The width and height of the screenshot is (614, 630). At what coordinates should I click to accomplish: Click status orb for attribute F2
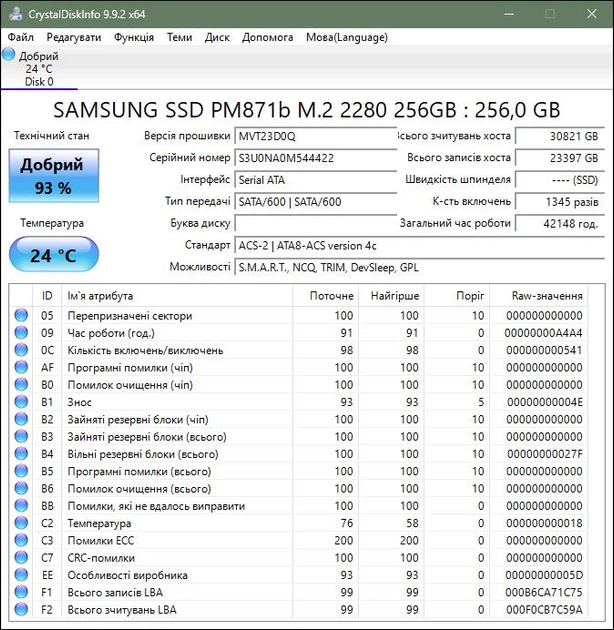[x=21, y=609]
